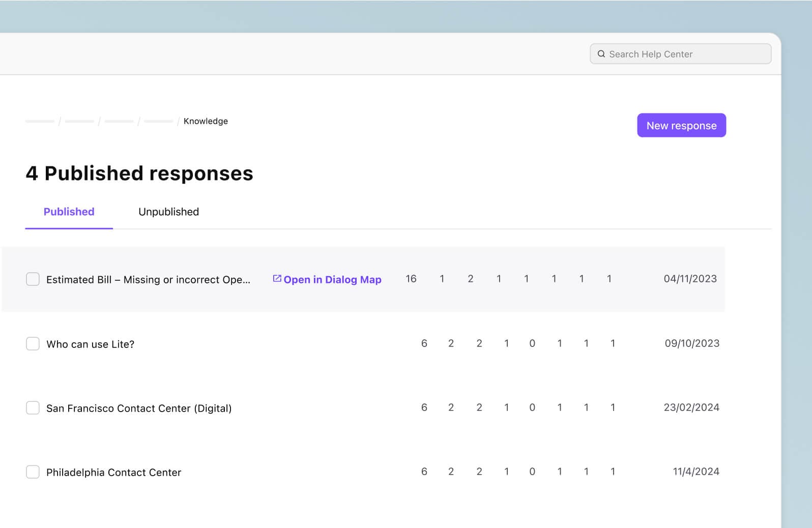Toggle the Philadelphia Contact Center checkbox

click(33, 472)
